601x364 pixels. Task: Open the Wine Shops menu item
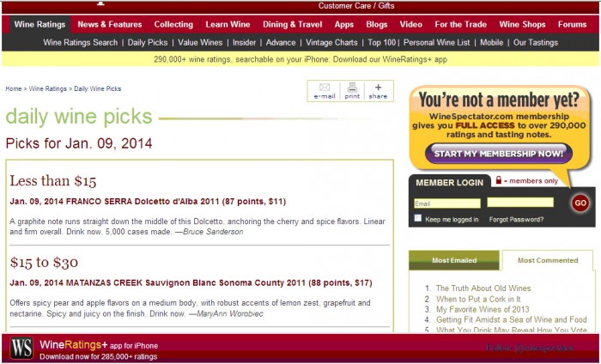point(522,24)
